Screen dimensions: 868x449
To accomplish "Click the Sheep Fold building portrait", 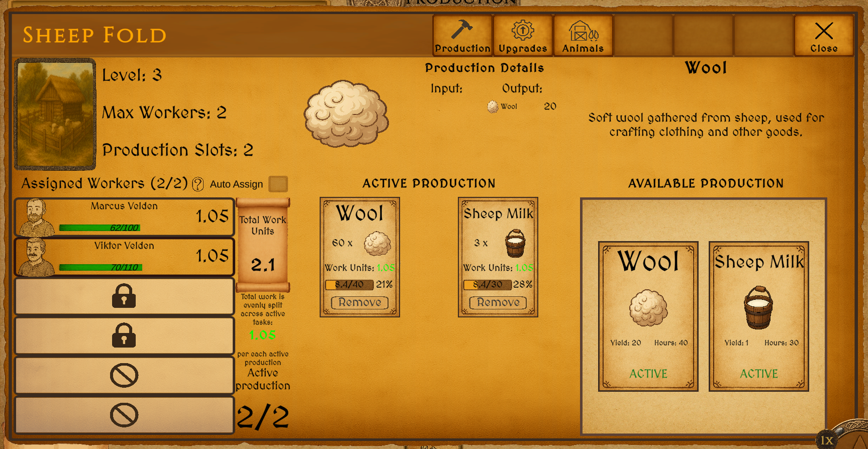I will 55,114.
